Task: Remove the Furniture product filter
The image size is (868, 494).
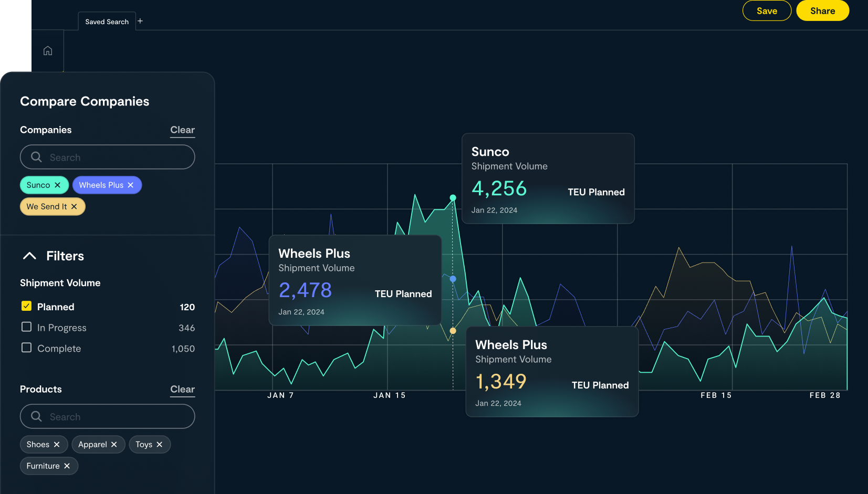Action: pyautogui.click(x=67, y=466)
